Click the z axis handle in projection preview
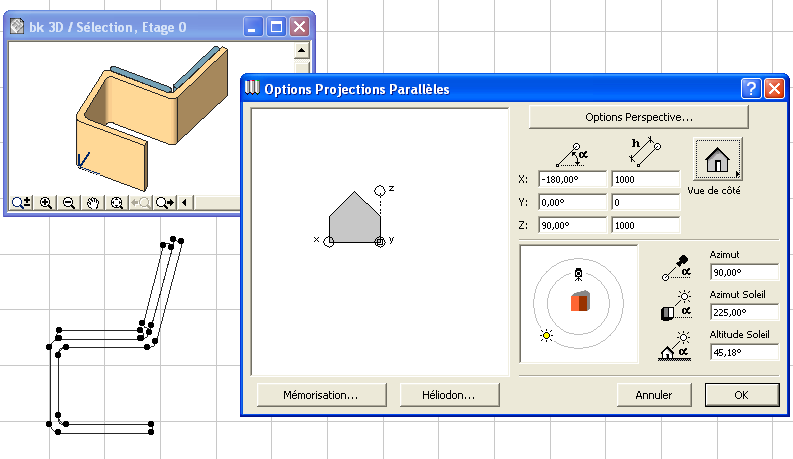 [380, 191]
